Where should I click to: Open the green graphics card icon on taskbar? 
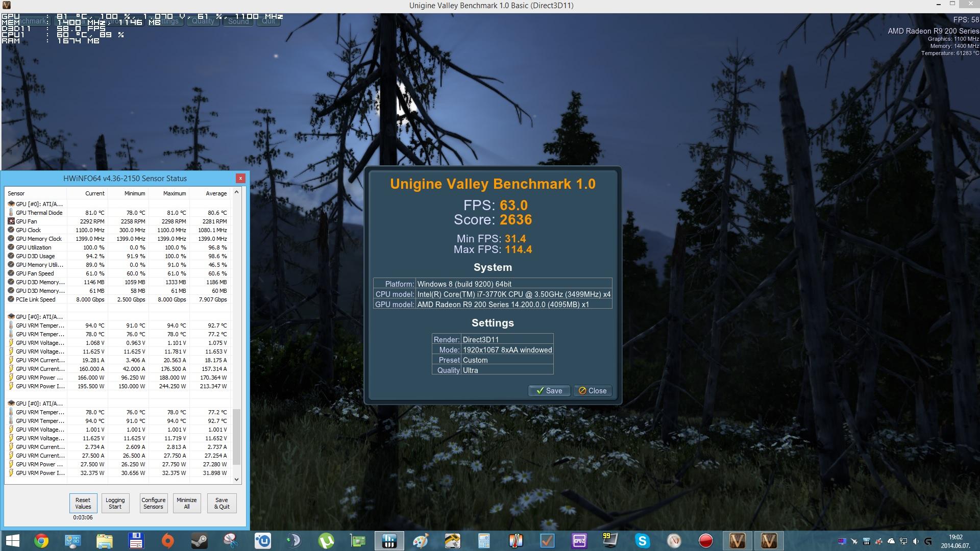pos(358,541)
